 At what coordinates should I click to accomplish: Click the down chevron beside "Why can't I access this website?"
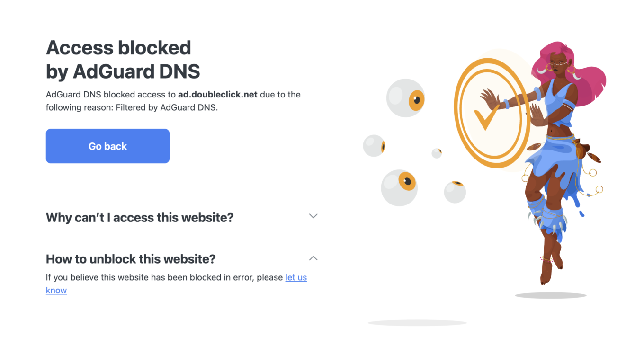(x=313, y=216)
